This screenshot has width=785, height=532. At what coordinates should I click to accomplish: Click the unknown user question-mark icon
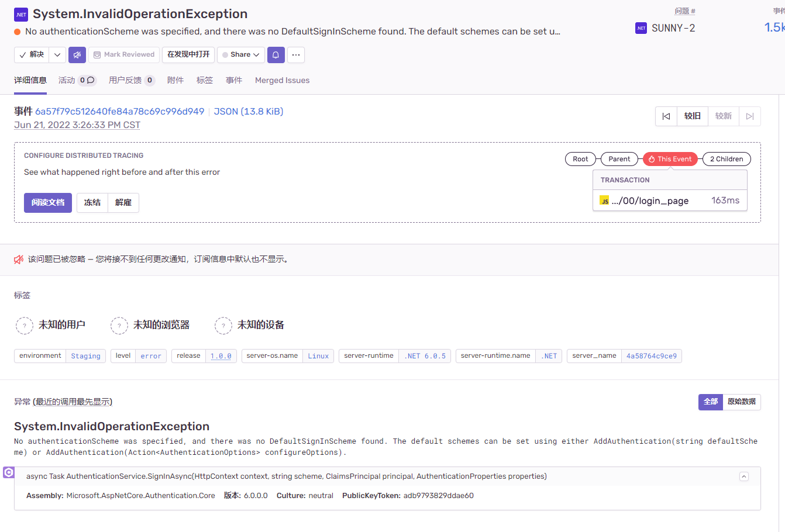tap(25, 326)
